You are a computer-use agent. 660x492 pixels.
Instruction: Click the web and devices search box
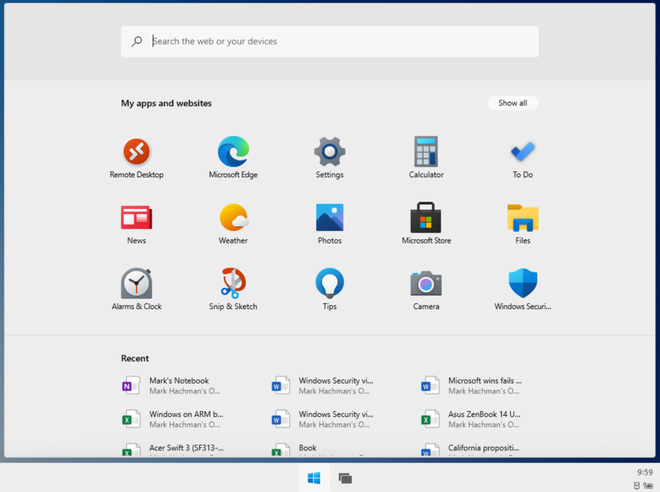point(330,42)
